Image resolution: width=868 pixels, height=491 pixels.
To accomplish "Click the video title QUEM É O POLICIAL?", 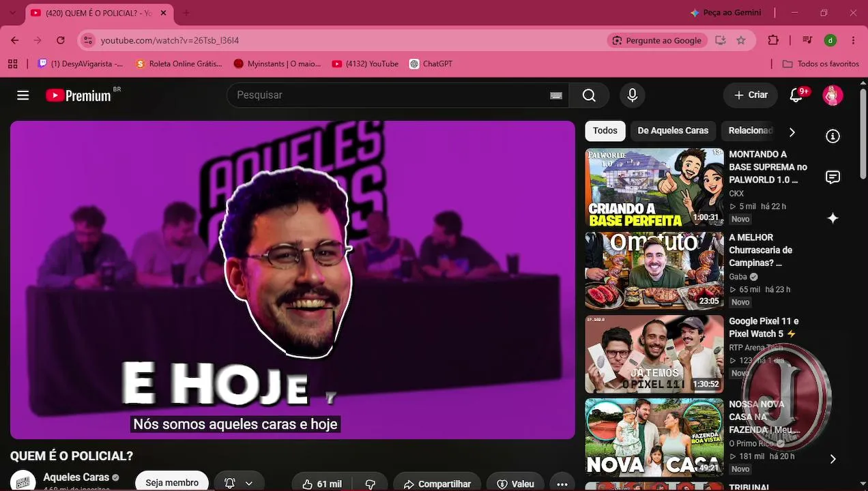I will [72, 456].
